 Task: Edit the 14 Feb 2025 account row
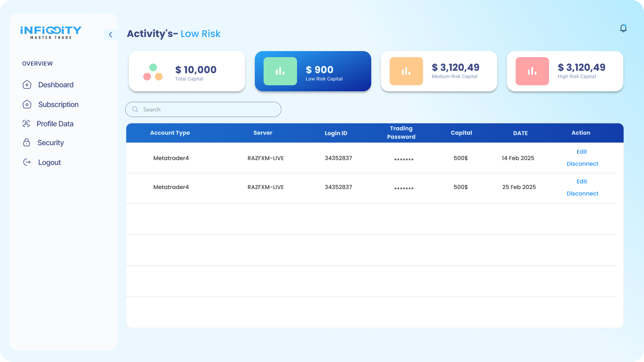tap(582, 152)
